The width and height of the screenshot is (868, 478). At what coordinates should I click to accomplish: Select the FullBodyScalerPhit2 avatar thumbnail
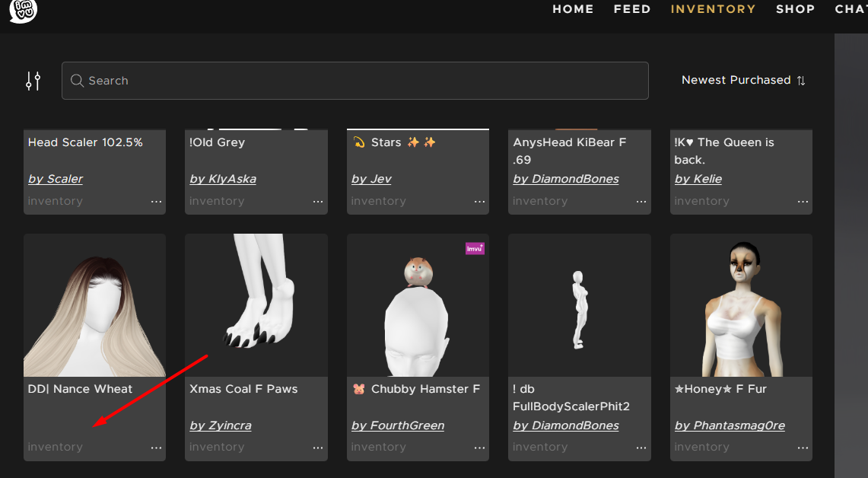[580, 305]
